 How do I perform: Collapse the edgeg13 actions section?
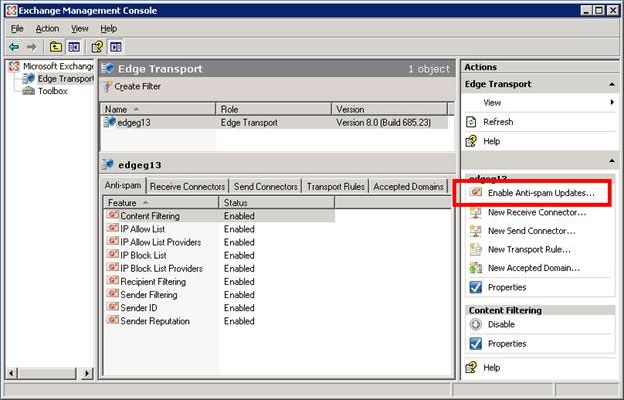point(612,161)
